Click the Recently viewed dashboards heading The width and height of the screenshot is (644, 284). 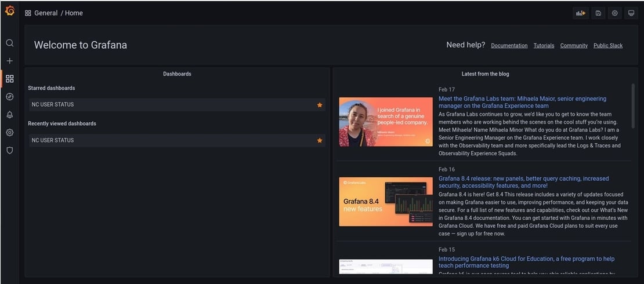62,123
